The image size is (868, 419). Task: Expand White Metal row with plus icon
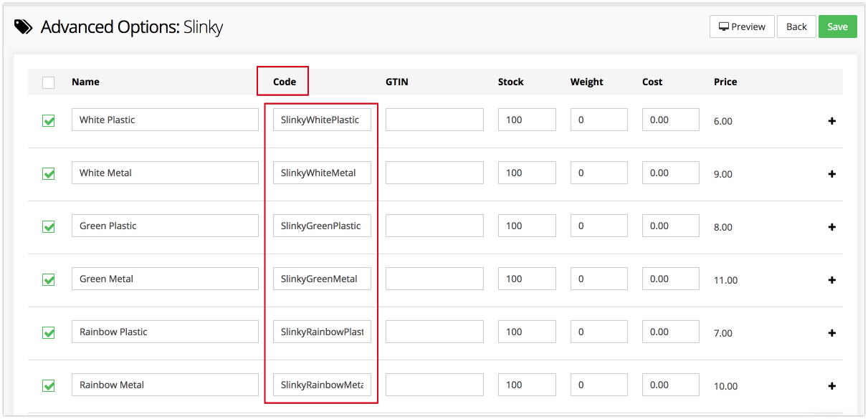[832, 174]
